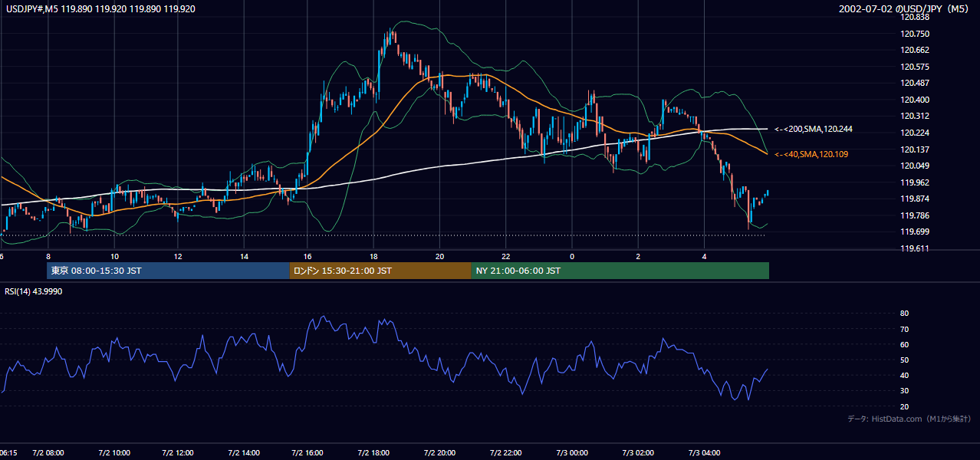Select the NY 21:00-06:00 JST session bar
980x460 pixels.
tap(620, 271)
